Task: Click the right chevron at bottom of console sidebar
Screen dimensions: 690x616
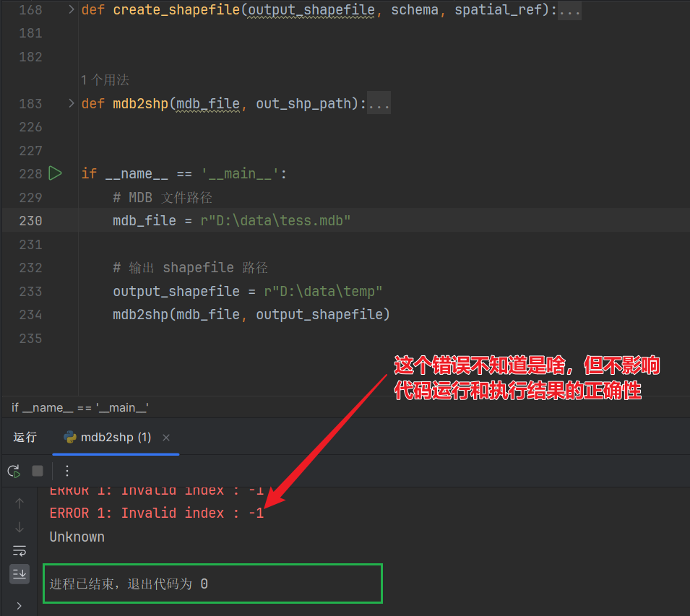Action: 19,605
